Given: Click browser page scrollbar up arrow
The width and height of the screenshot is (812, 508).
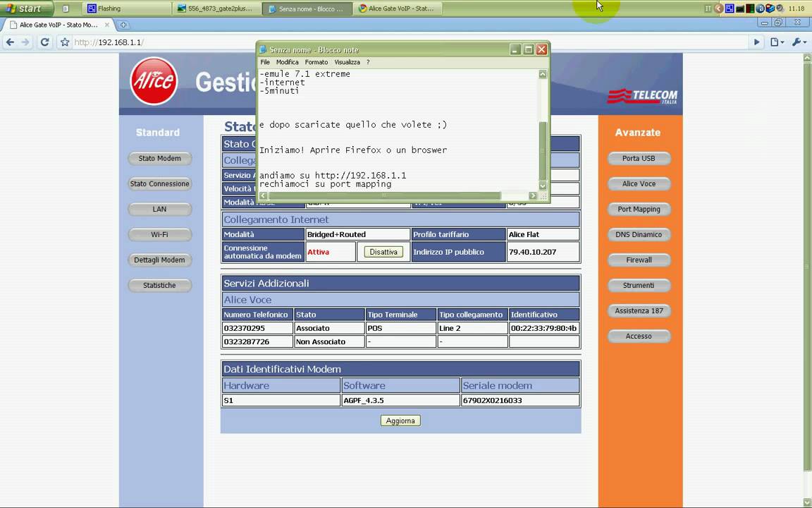Looking at the screenshot, I should [x=807, y=58].
